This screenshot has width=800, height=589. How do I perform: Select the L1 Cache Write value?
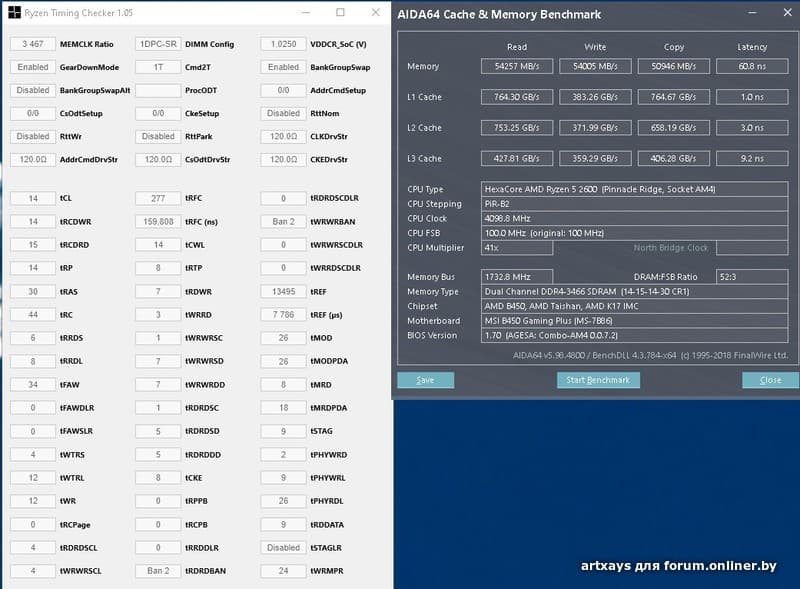595,97
